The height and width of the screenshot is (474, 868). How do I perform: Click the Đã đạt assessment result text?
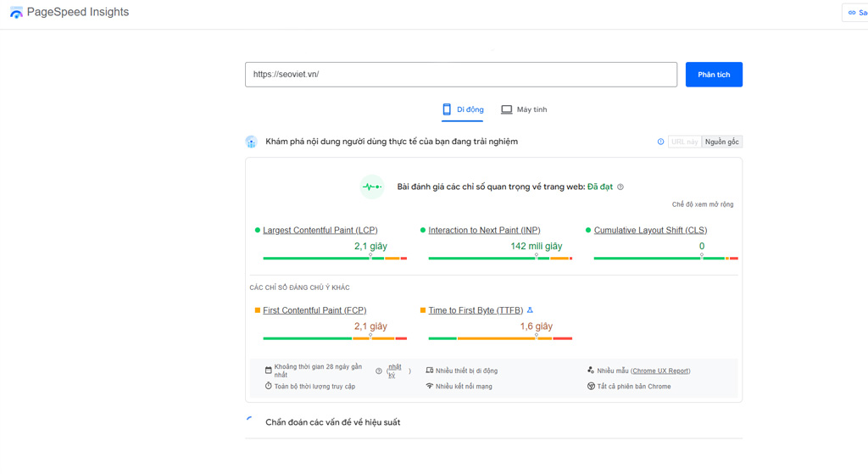[x=600, y=187]
